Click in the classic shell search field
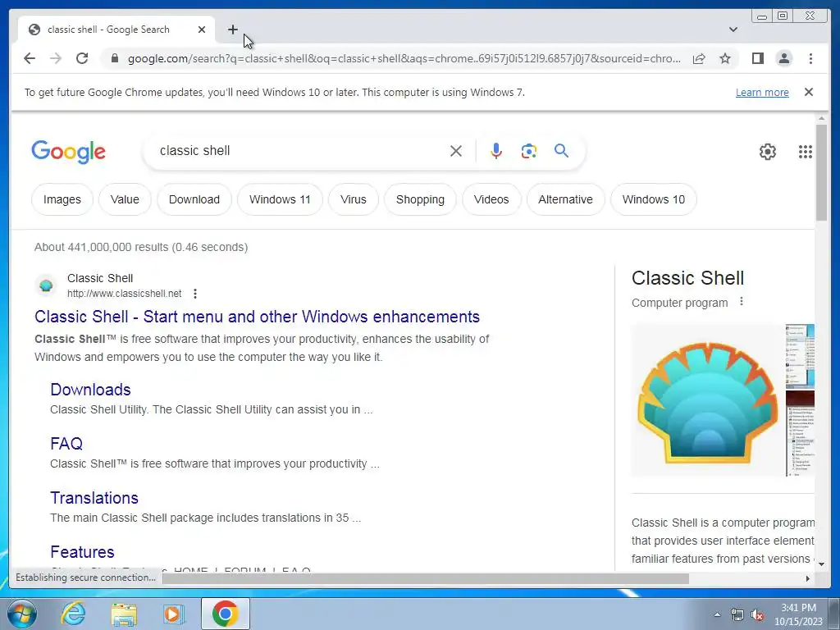Screen dimensions: 840x630 click(300, 151)
